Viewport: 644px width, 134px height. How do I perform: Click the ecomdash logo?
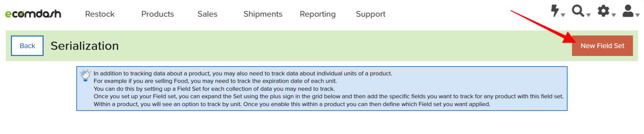tap(33, 14)
